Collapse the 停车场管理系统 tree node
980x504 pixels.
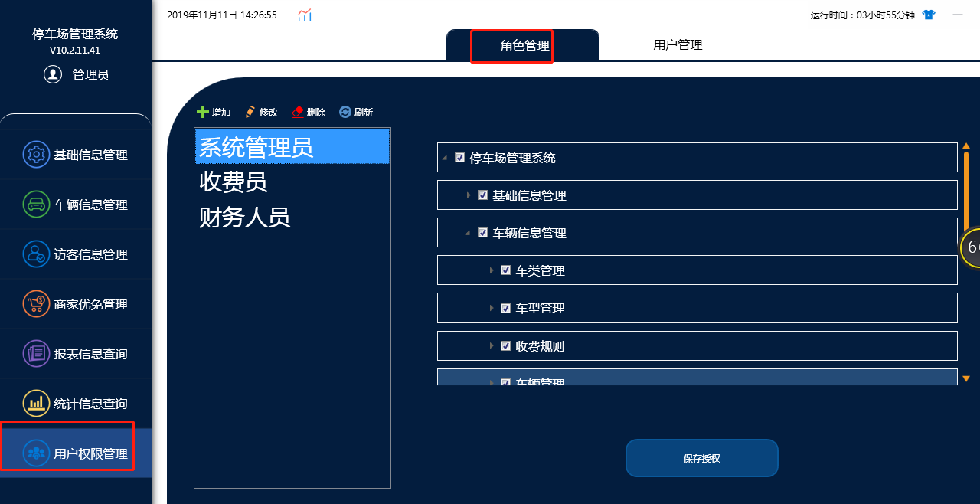445,158
